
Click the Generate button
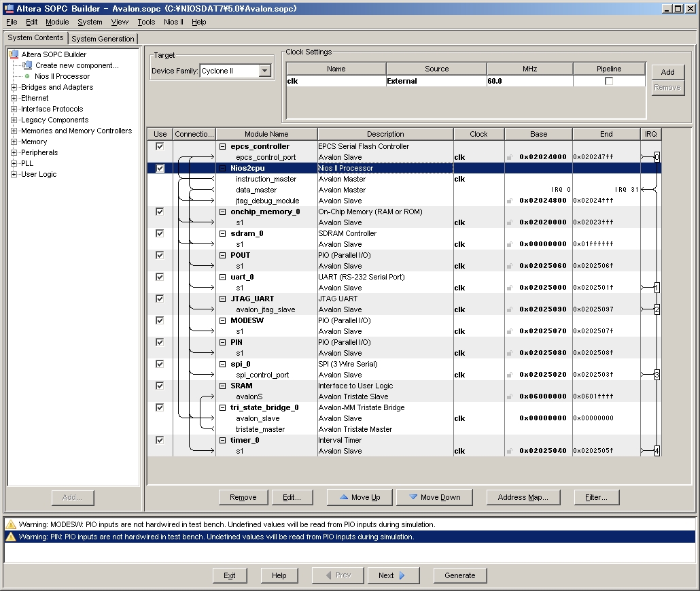(x=459, y=575)
